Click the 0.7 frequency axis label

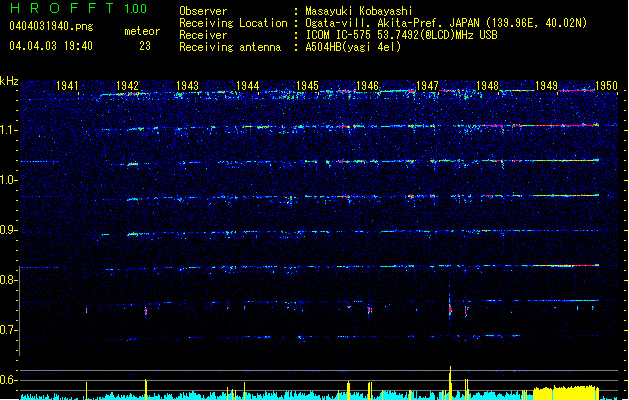(9, 330)
